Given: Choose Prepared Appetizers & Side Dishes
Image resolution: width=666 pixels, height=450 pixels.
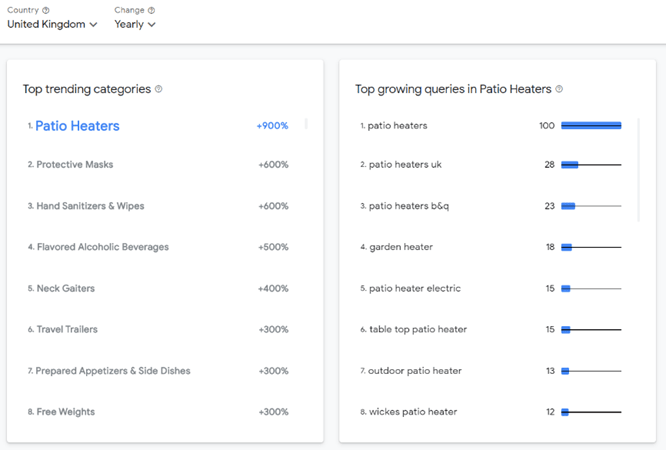Looking at the screenshot, I should pos(158,371).
